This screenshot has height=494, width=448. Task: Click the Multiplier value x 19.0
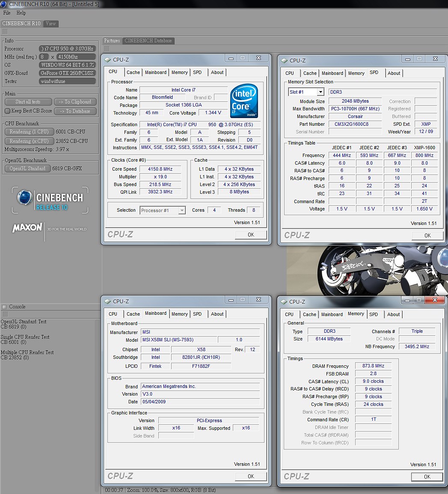click(160, 177)
